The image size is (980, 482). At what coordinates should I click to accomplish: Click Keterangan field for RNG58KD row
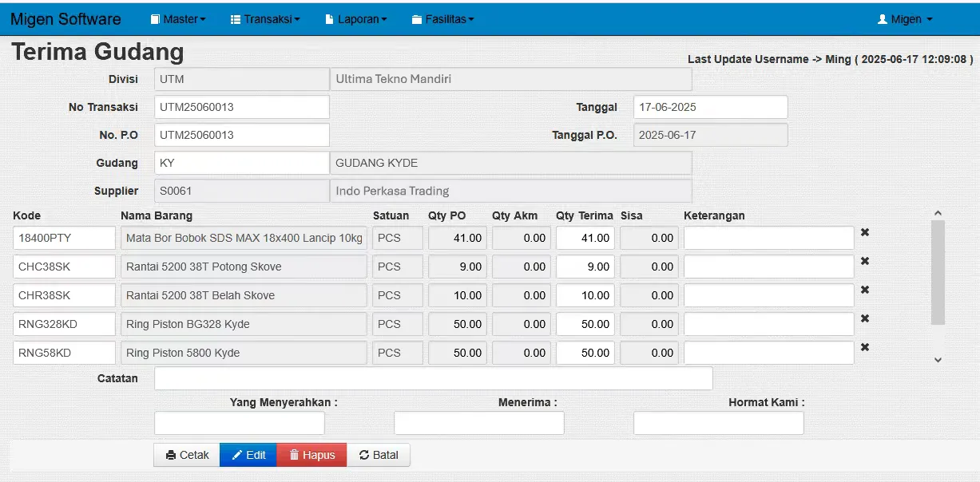[769, 353]
